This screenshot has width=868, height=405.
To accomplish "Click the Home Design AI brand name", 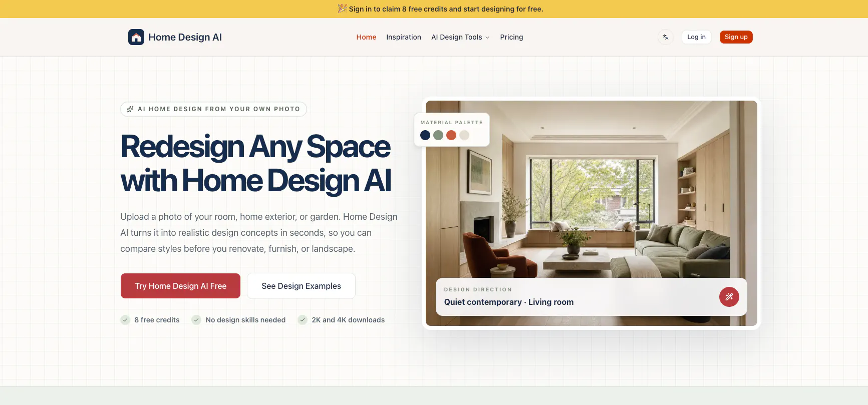I will (185, 37).
